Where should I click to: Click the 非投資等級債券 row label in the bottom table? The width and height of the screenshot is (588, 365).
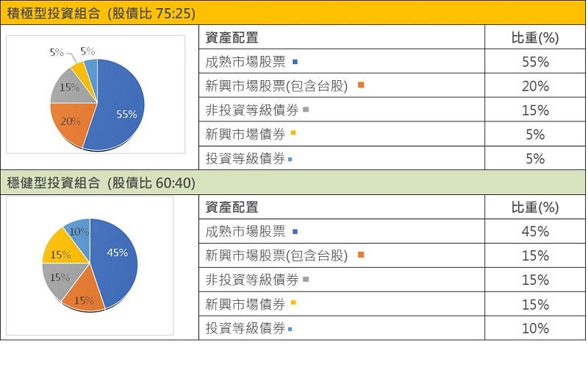point(251,280)
